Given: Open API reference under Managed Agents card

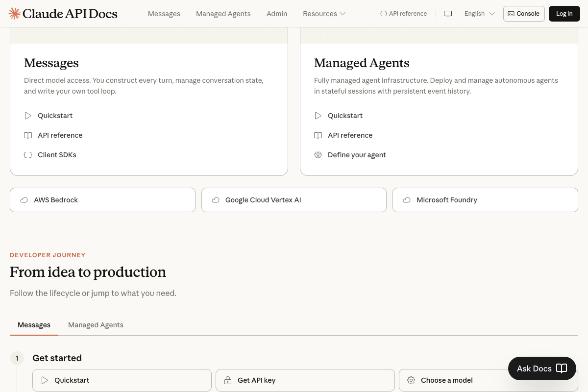Looking at the screenshot, I should point(350,135).
